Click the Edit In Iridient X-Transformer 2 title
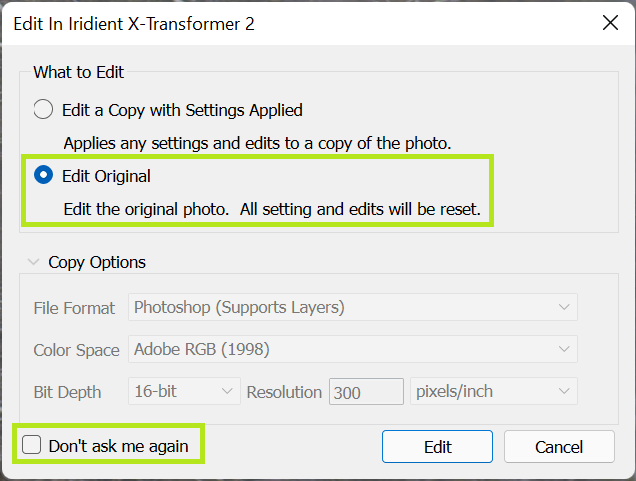Image resolution: width=636 pixels, height=481 pixels. click(x=133, y=23)
